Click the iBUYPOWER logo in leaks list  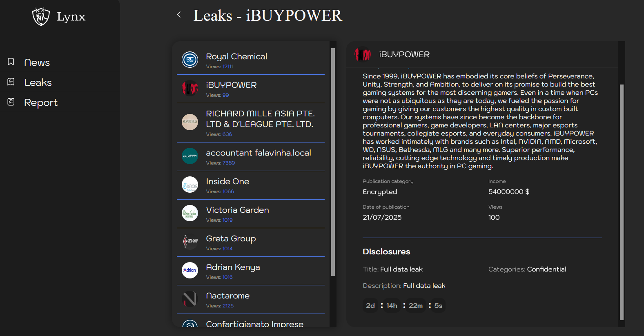[x=190, y=88]
